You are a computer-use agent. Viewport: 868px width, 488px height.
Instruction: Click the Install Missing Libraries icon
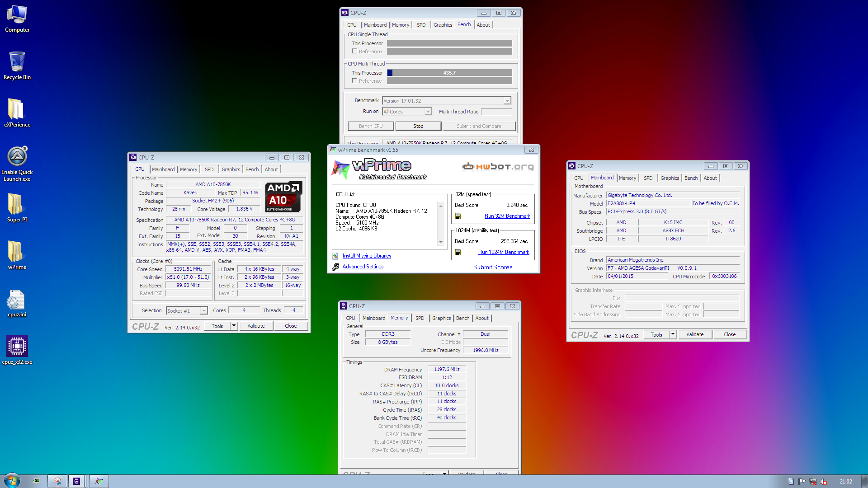tap(335, 256)
